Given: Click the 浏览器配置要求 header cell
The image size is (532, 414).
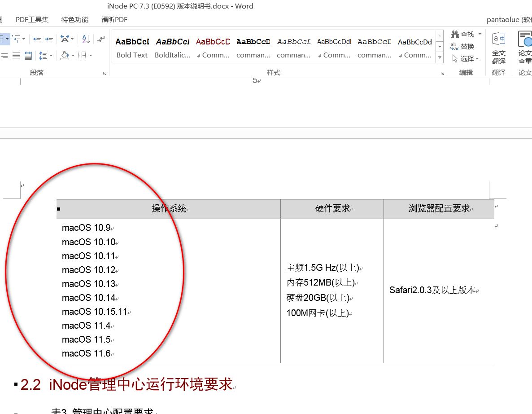Looking at the screenshot, I should [439, 208].
